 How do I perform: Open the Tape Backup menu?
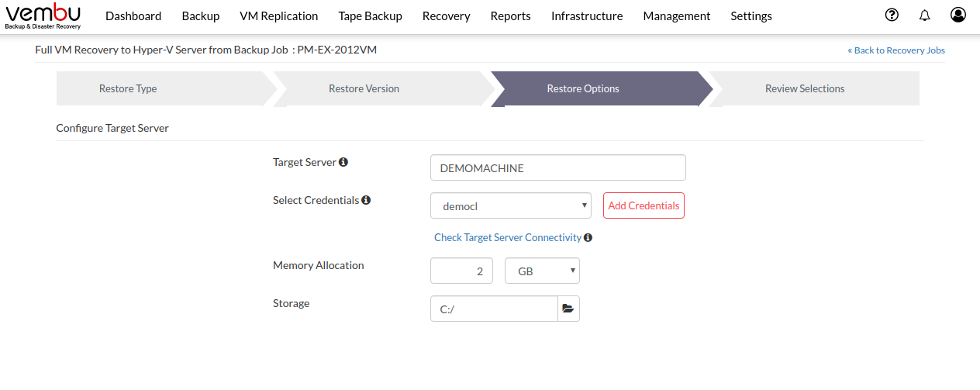click(x=371, y=16)
